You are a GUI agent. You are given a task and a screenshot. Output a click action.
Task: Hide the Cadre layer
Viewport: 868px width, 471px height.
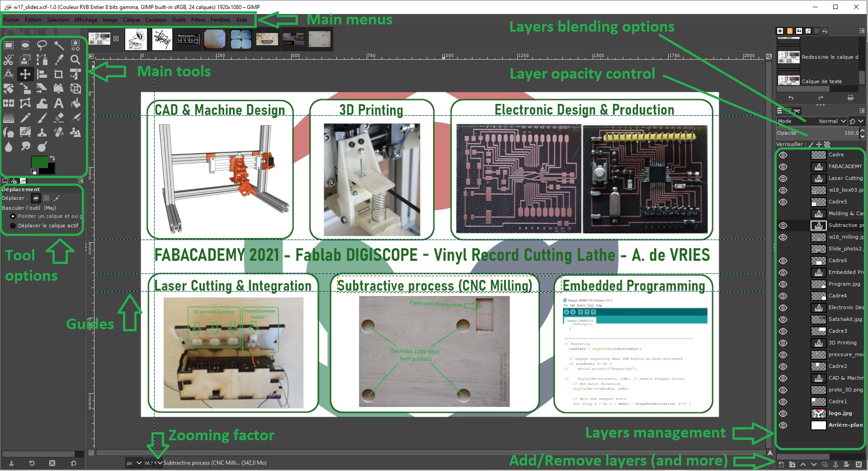coord(783,155)
